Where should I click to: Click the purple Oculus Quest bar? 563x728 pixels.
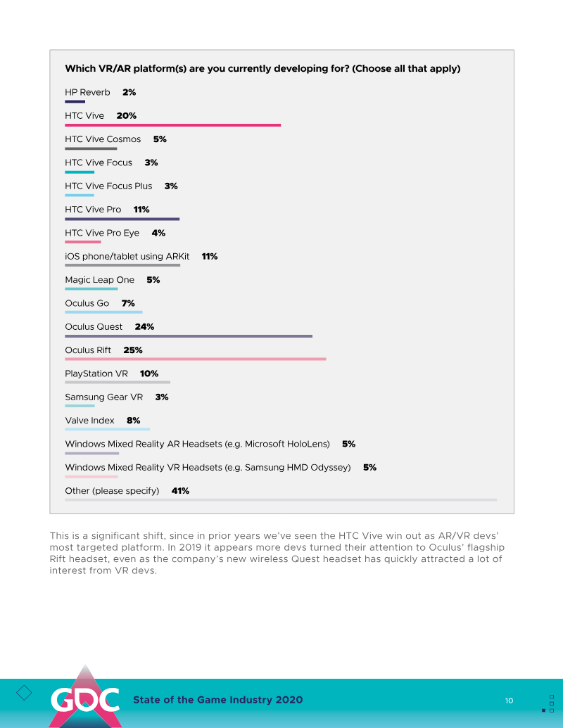189,336
